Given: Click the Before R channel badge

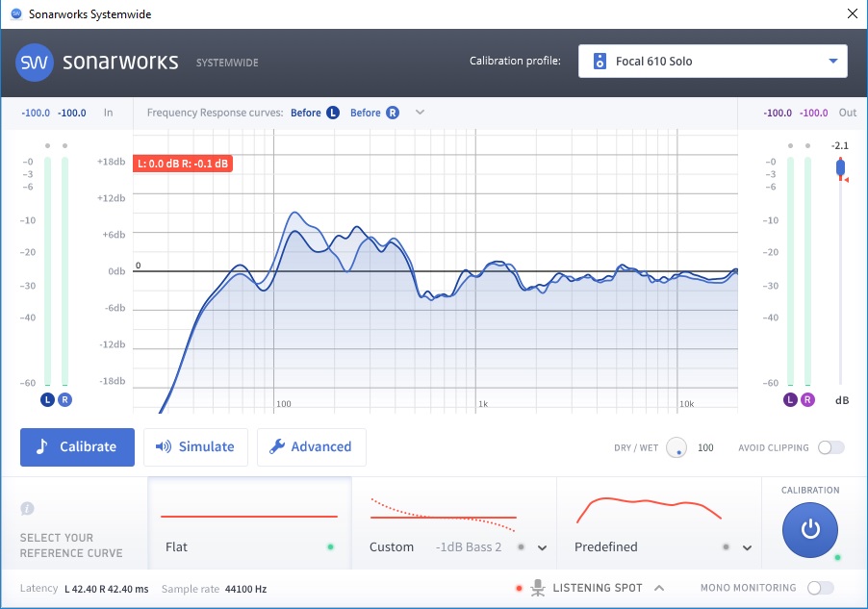Looking at the screenshot, I should 392,113.
